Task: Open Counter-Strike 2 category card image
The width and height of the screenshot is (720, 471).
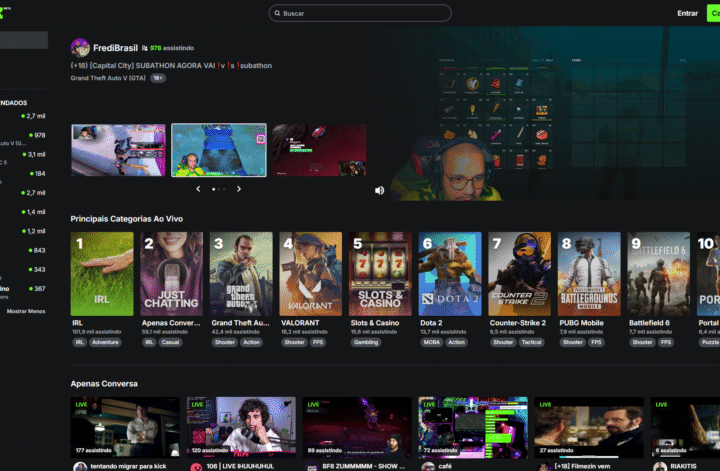Action: [x=519, y=274]
